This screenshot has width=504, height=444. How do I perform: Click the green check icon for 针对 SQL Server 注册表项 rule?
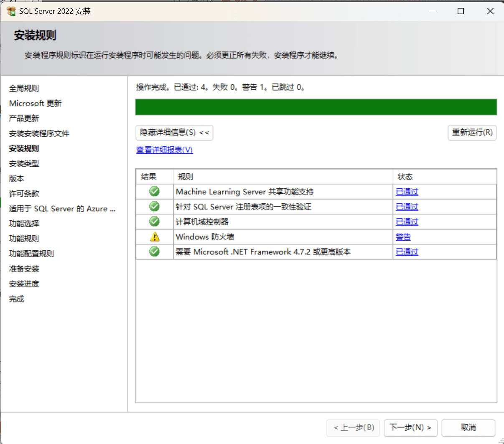pyautogui.click(x=155, y=206)
